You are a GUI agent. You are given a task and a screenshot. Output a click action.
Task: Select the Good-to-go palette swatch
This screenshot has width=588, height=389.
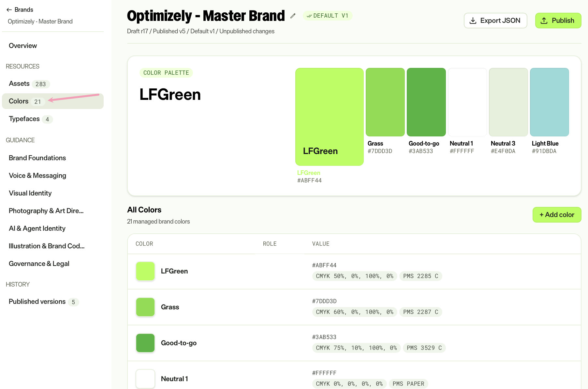coord(426,102)
